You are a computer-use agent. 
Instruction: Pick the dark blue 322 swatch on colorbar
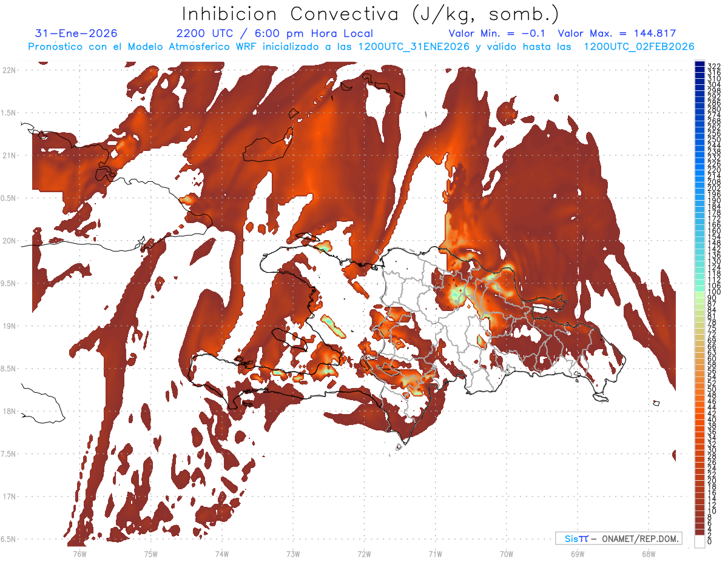click(x=699, y=65)
